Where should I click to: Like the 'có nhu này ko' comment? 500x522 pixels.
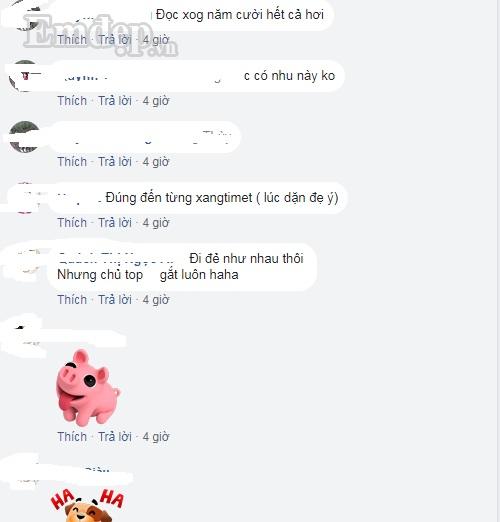[x=72, y=101]
